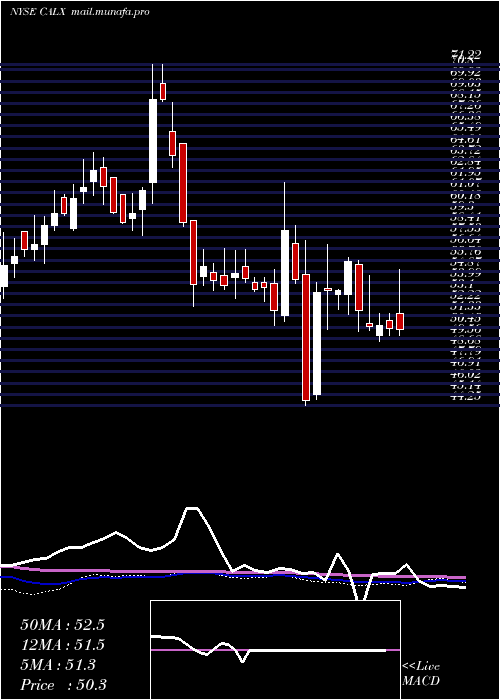Select the 50MA : 52.5 readout
500x700 pixels.
click(62, 625)
